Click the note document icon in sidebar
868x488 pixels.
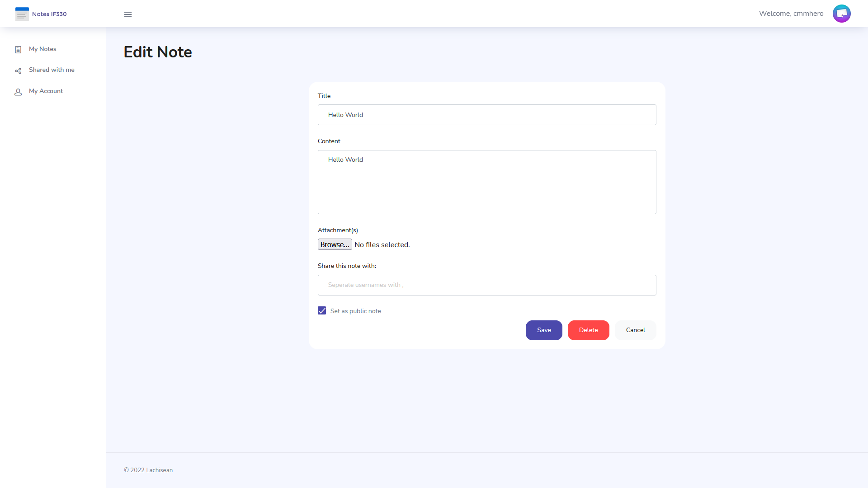(x=18, y=49)
